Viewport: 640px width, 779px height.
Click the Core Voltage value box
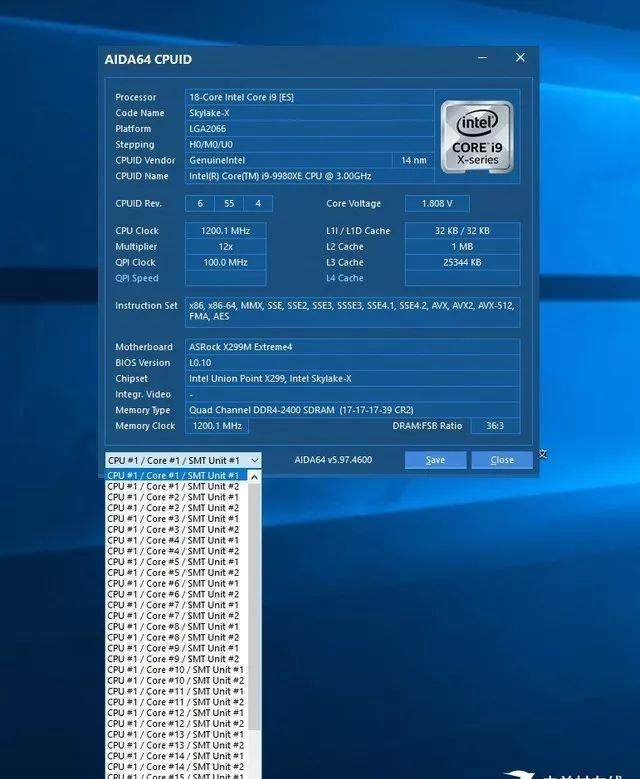tap(437, 203)
